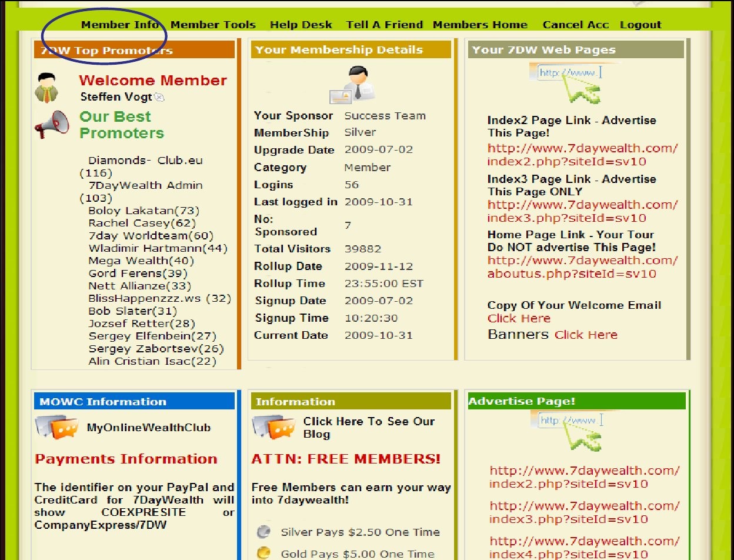
Task: Select promoter Jozsef Retter(28)
Action: click(x=142, y=324)
